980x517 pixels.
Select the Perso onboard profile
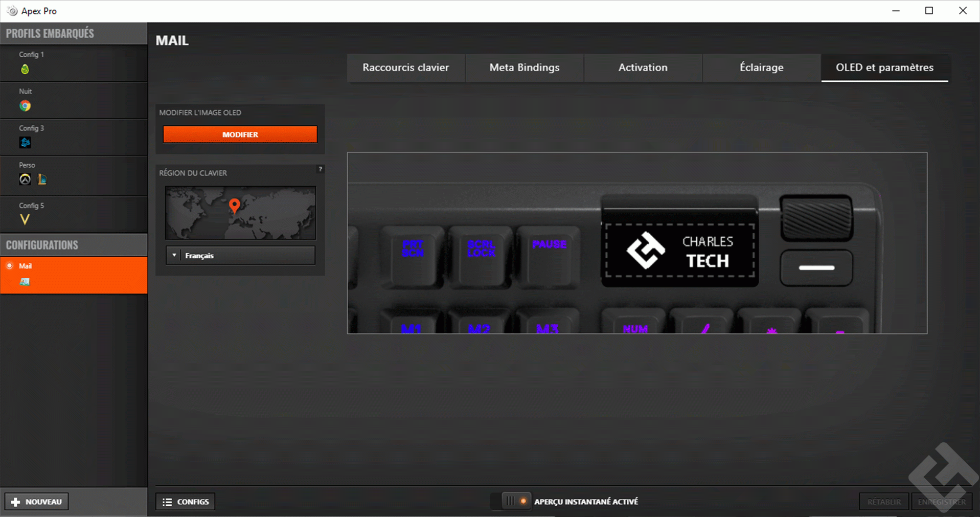(74, 175)
